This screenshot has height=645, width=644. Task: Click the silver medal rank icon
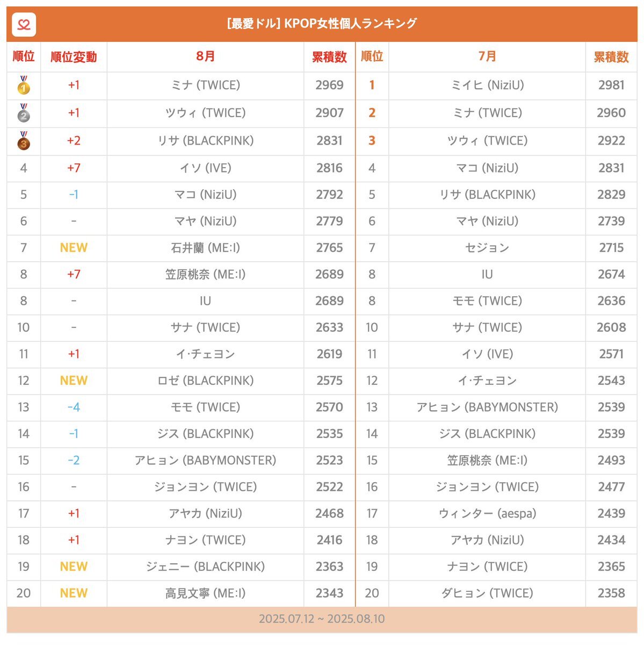coord(24,113)
